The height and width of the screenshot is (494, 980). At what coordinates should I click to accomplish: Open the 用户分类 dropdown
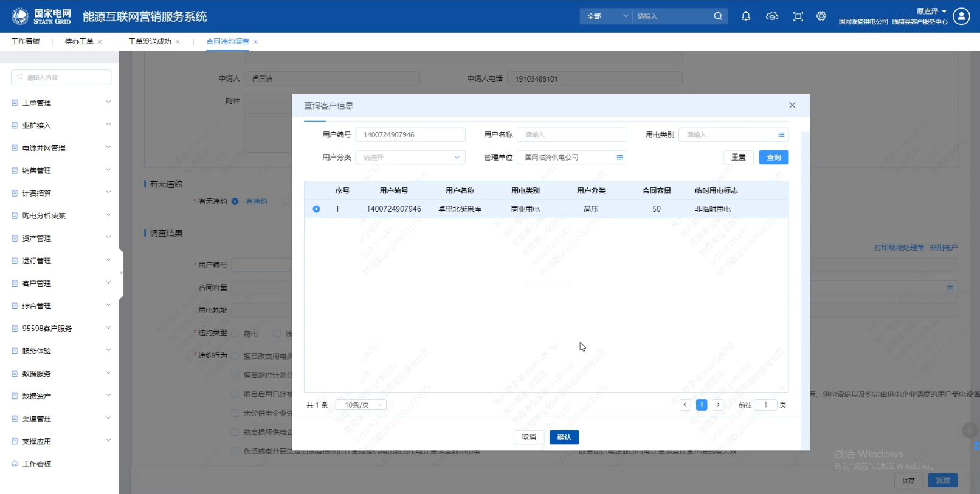click(x=410, y=158)
